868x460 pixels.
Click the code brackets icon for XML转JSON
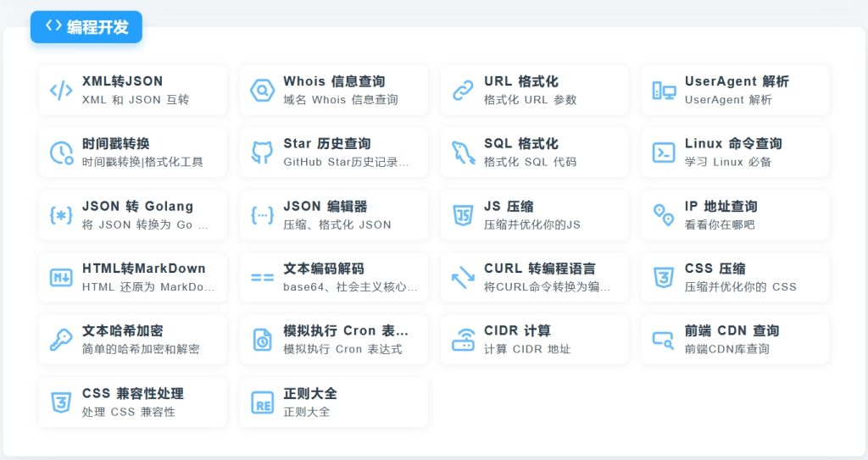coord(61,91)
